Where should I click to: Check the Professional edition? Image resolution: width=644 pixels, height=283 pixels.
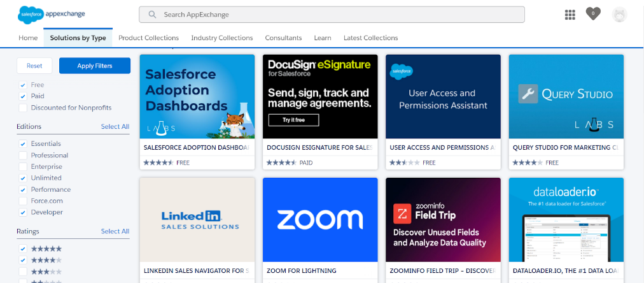tap(23, 156)
